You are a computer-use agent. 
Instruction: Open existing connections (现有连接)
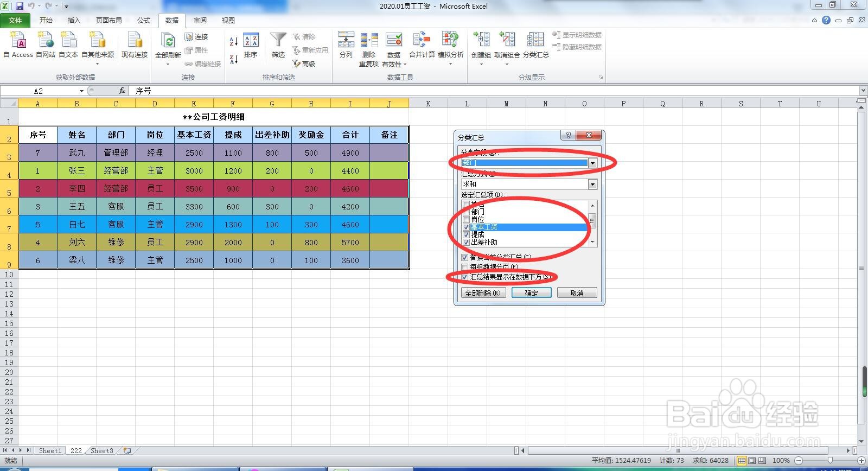(134, 44)
